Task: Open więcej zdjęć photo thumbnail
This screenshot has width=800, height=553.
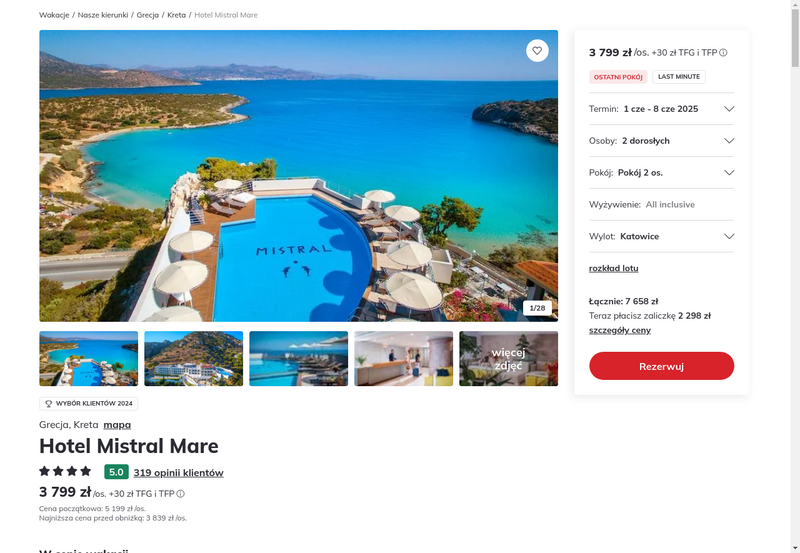Action: pyautogui.click(x=508, y=359)
